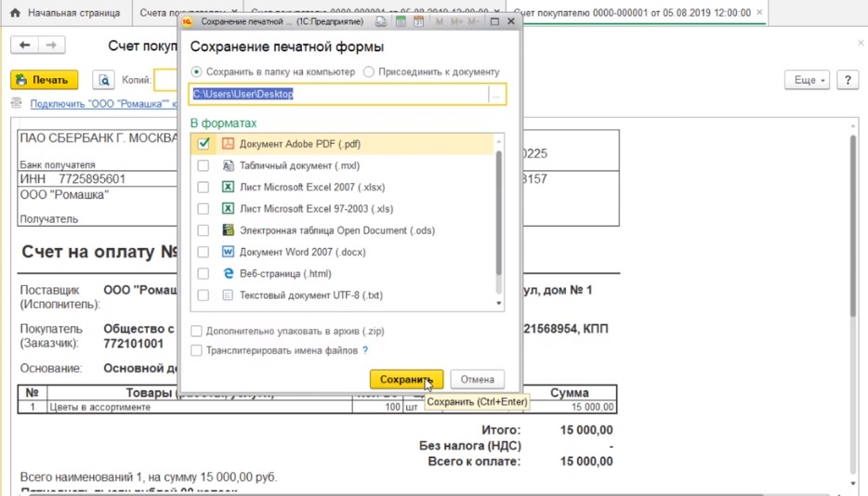This screenshot has height=496, width=868.
Task: Close the Счет покупателю 0000-000001 tab
Action: tap(761, 14)
